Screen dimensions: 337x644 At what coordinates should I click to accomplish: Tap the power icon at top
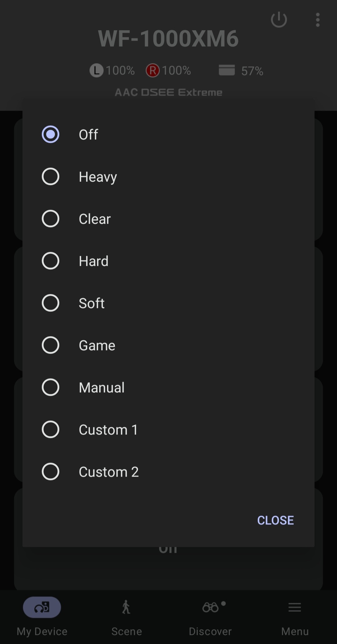click(279, 20)
